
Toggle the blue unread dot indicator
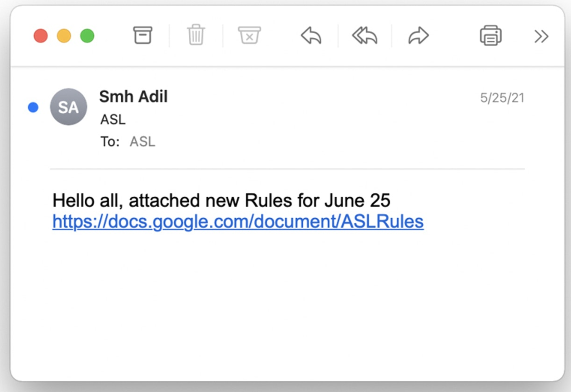pos(33,107)
